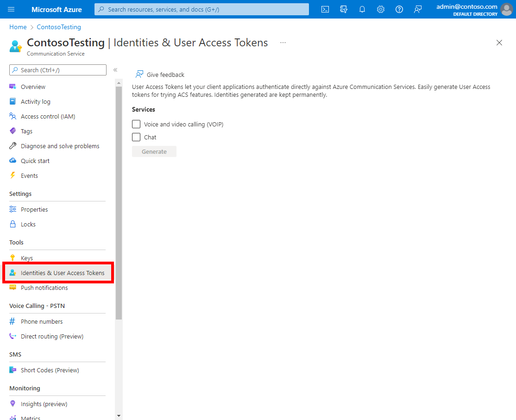Show notifications bell panel

tap(362, 9)
